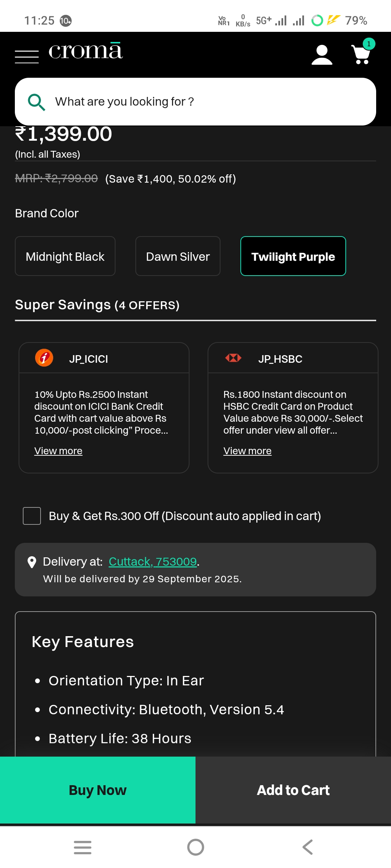Tap the HSBC bank logo icon
This screenshot has width=391, height=868.
[x=233, y=358]
